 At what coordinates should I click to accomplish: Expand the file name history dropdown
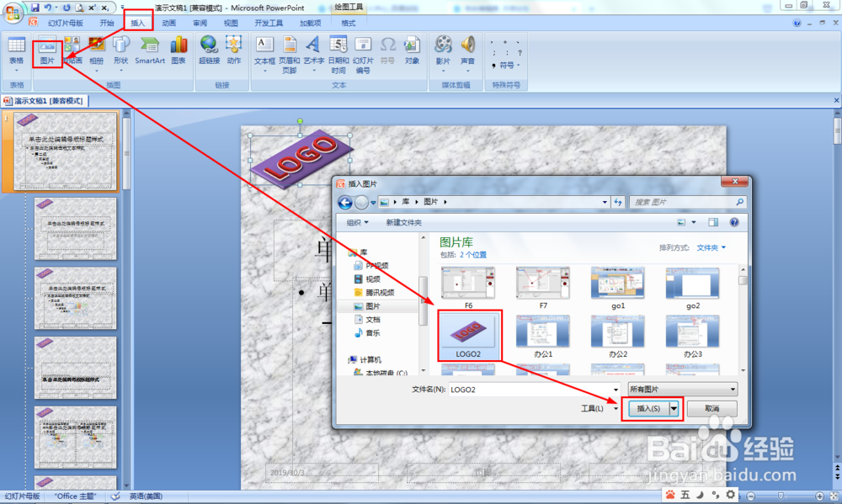click(x=616, y=390)
